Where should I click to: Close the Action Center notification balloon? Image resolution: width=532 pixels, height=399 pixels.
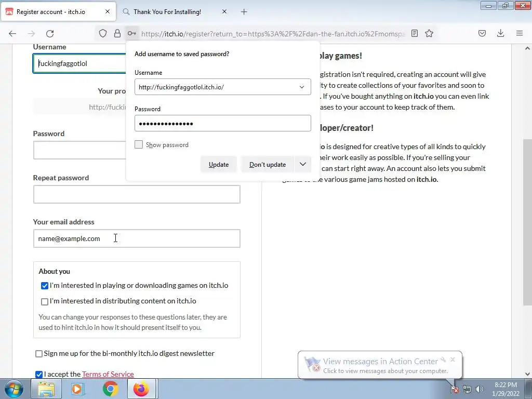453,360
